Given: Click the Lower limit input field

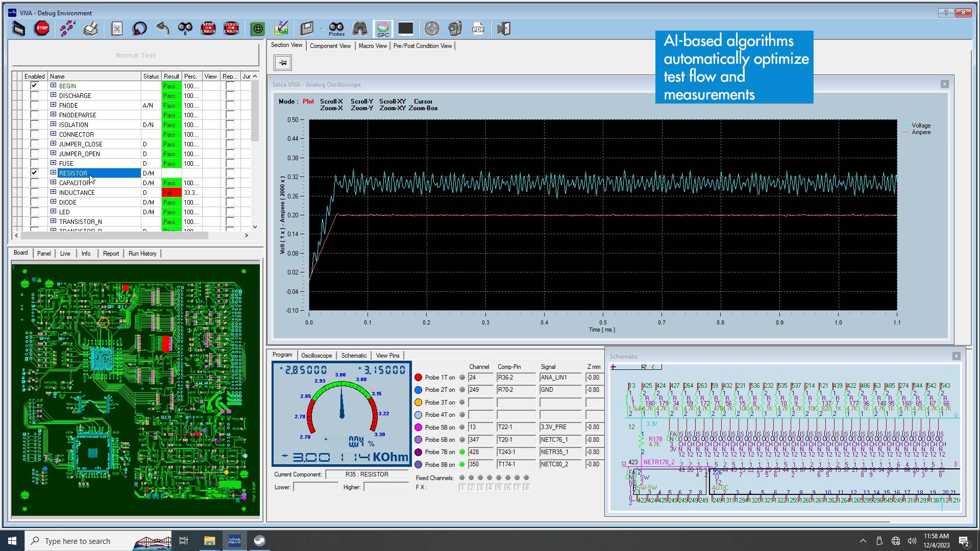Looking at the screenshot, I should 315,487.
